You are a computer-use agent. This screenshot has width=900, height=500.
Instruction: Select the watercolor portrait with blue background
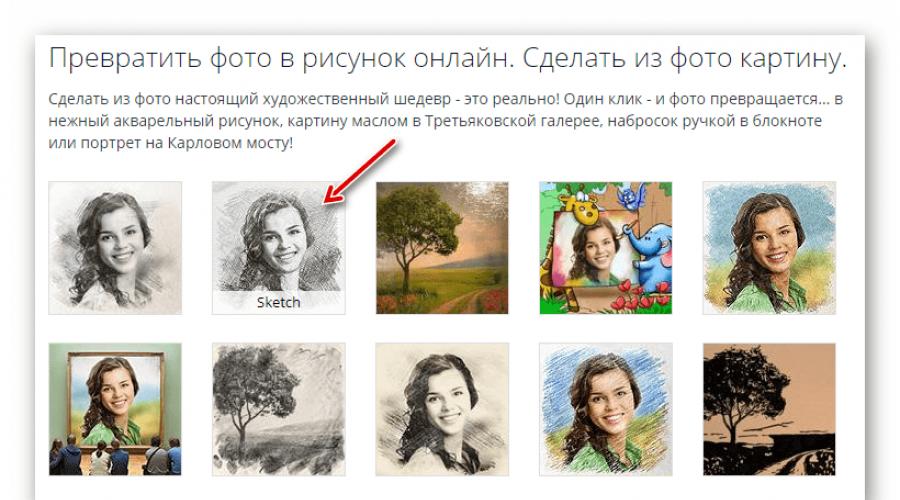point(769,248)
